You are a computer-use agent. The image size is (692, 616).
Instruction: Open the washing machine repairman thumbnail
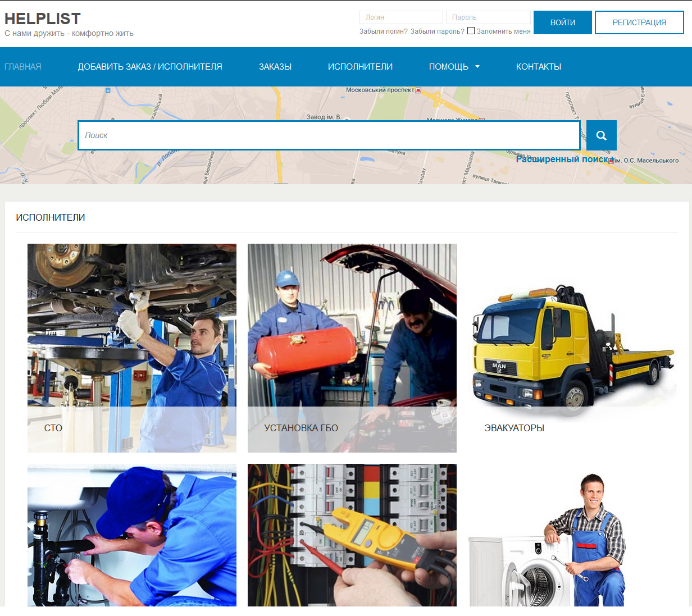click(x=572, y=535)
